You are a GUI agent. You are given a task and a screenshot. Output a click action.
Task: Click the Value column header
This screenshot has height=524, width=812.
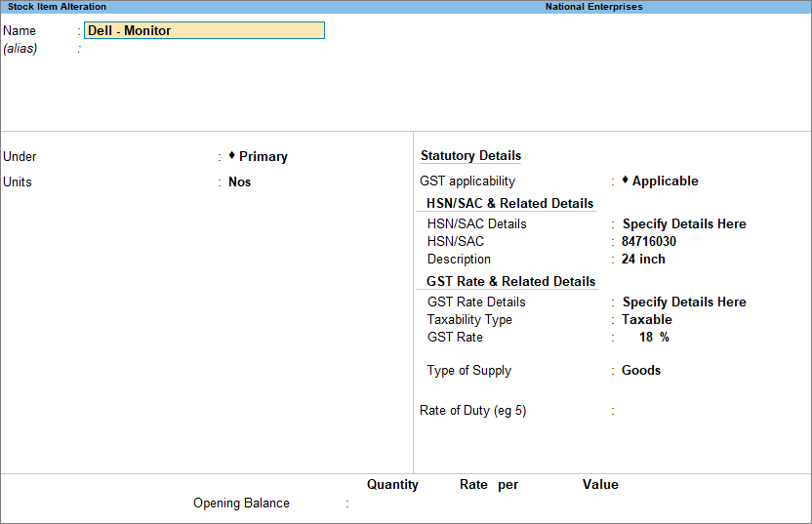pos(600,485)
